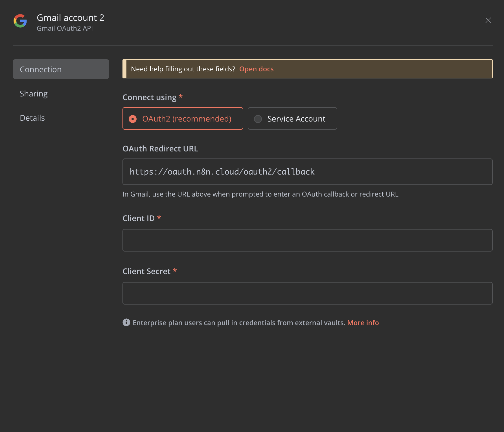Click the Google logo icon
The width and height of the screenshot is (504, 432).
tap(20, 21)
